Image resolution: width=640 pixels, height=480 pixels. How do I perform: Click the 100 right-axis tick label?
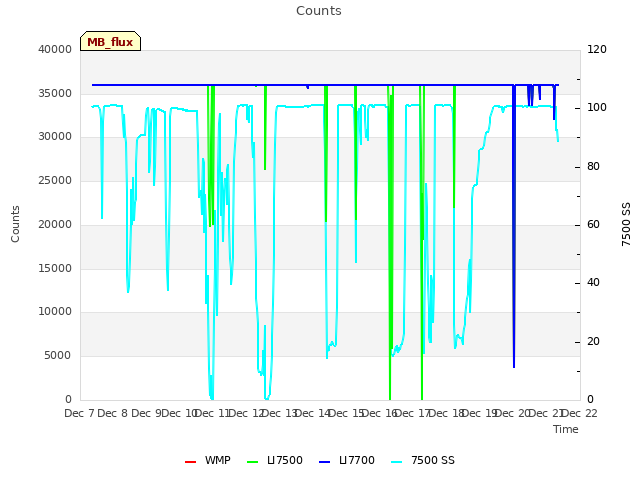tap(597, 108)
